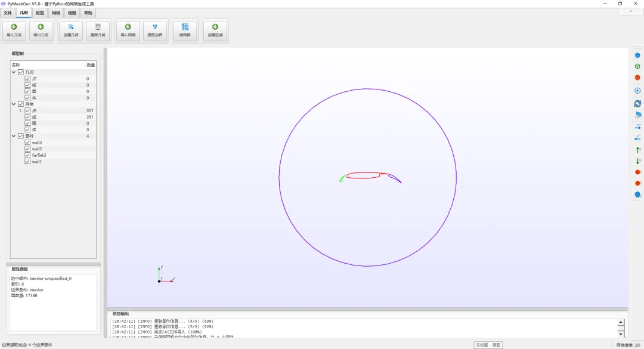Click the purple farfield circle in viewport
Image resolution: width=644 pixels, height=349 pixels.
click(x=367, y=89)
